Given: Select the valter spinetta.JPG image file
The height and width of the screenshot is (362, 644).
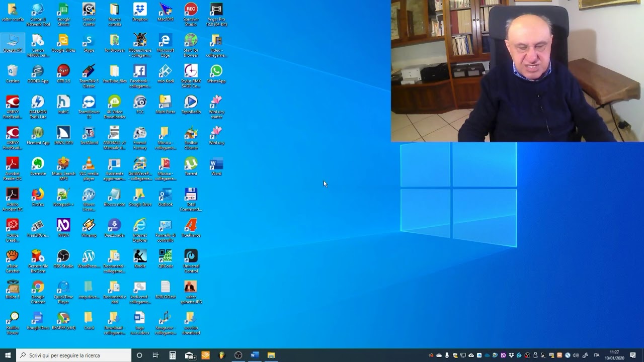Looking at the screenshot, I should tap(191, 292).
